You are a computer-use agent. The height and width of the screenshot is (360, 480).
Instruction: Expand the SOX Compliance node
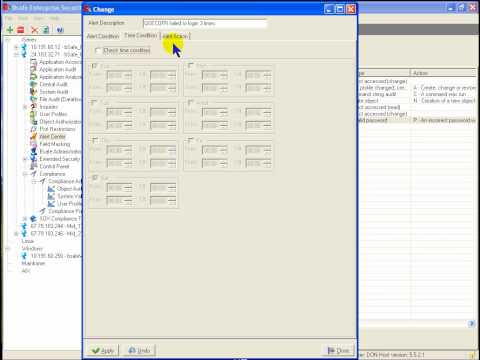pos(25,219)
